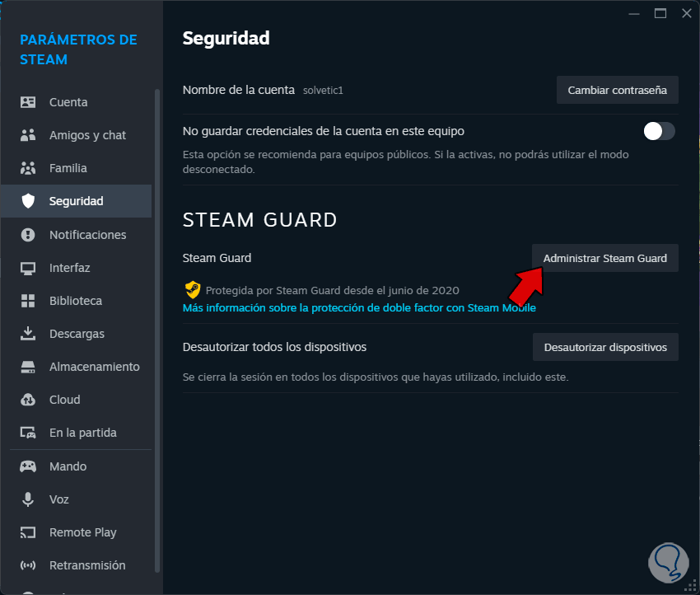
Task: Go to the Retransmisión settings section
Action: point(86,565)
